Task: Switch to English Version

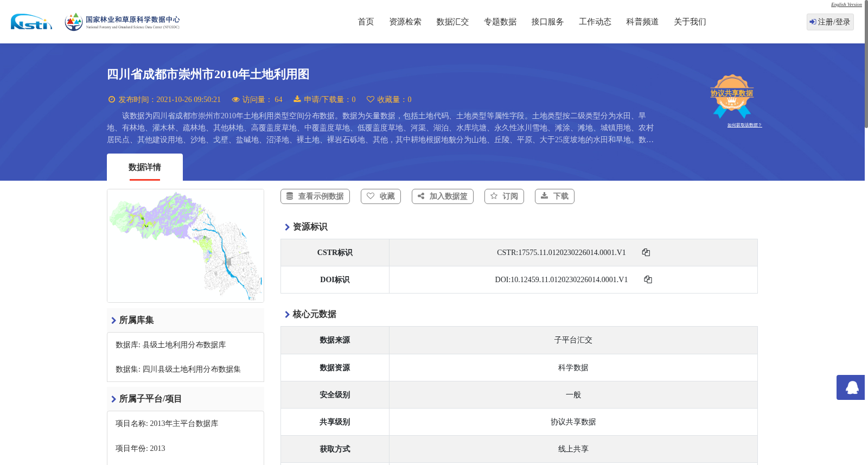Action: click(846, 4)
